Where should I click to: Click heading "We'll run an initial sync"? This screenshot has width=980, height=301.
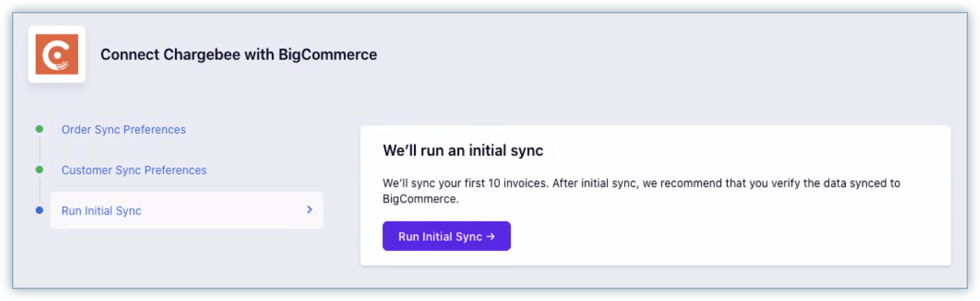(x=463, y=150)
